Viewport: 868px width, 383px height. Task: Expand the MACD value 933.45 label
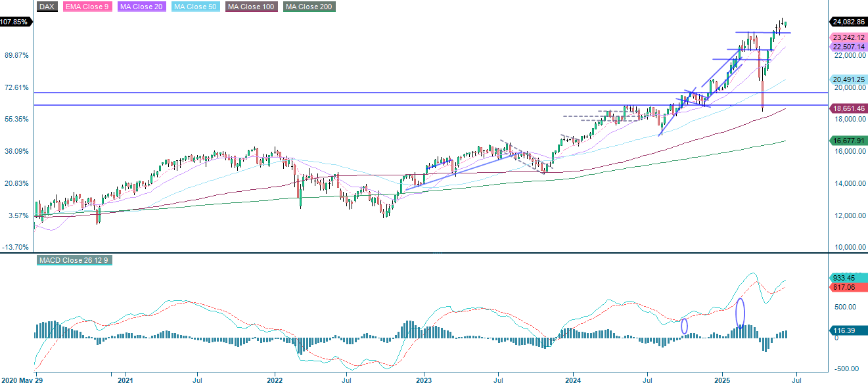pos(846,277)
